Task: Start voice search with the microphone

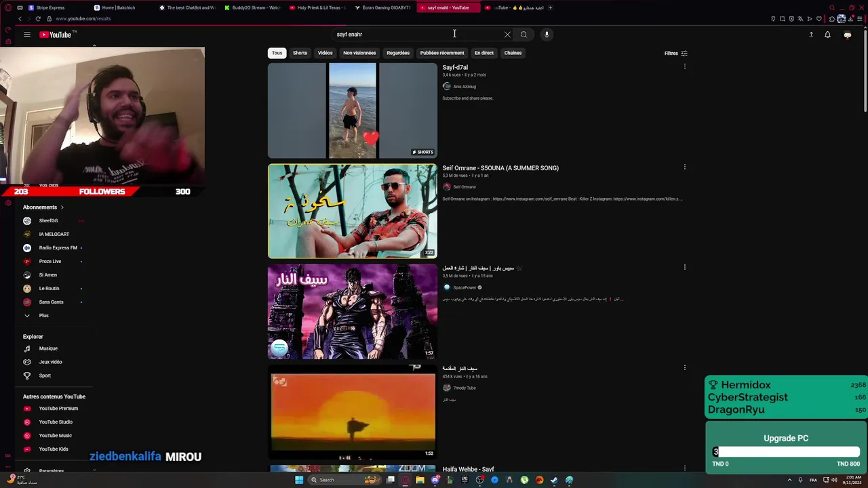Action: (x=547, y=35)
